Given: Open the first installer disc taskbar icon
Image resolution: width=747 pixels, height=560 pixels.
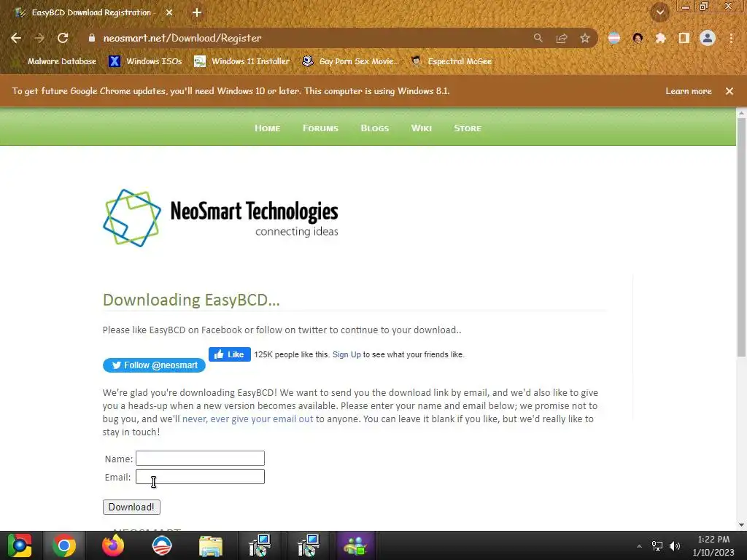Looking at the screenshot, I should coord(260,545).
